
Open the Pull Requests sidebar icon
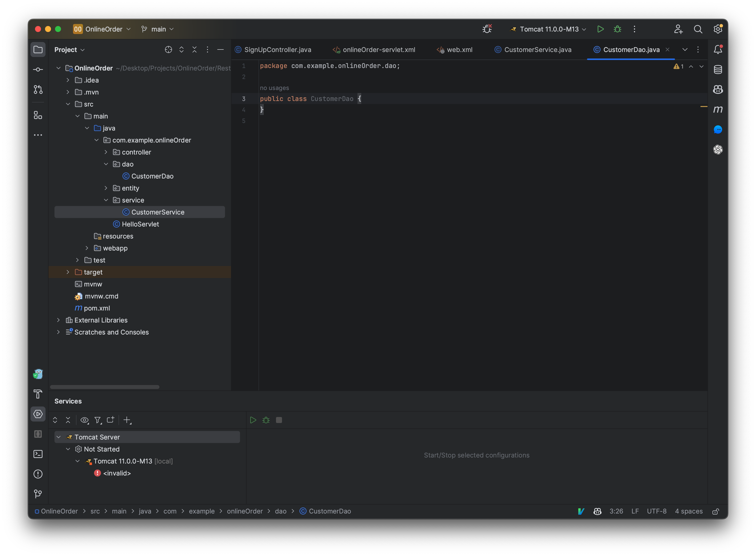(x=38, y=89)
